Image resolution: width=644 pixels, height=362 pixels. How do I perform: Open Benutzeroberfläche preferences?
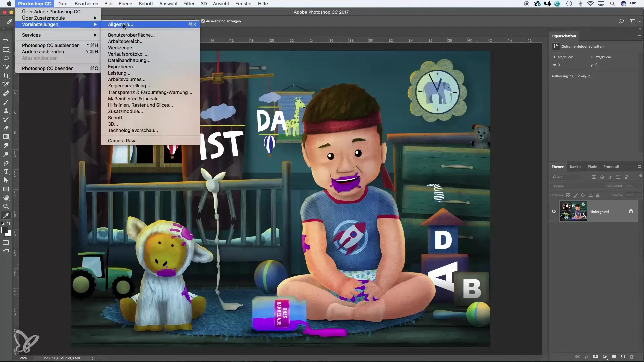[150, 35]
